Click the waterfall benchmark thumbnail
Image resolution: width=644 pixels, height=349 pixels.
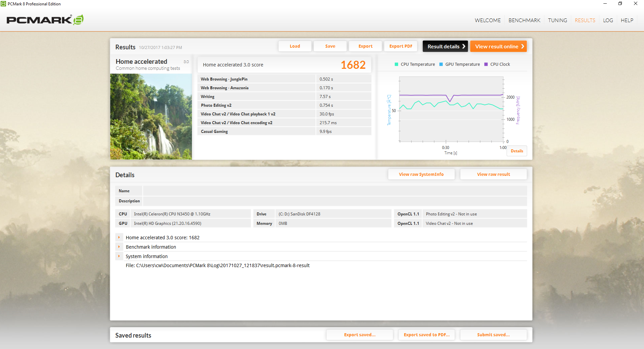pyautogui.click(x=151, y=116)
